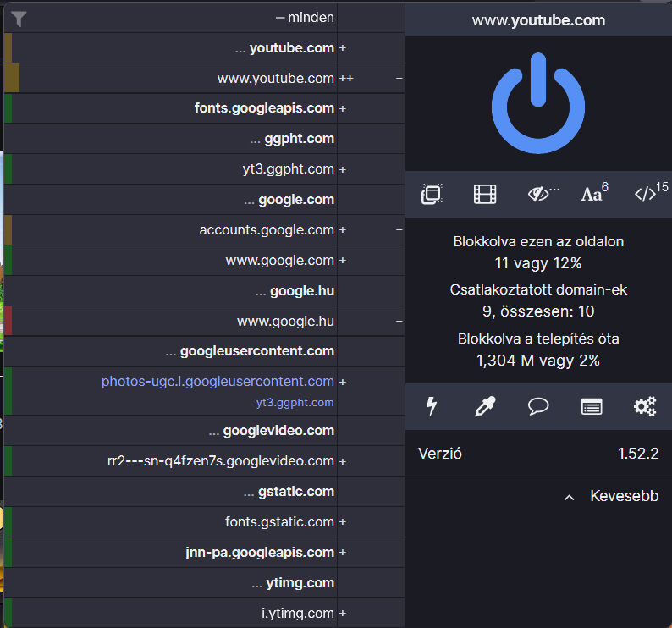Click the '11 vagy 12%' value
This screenshot has width=672, height=628.
pyautogui.click(x=538, y=263)
